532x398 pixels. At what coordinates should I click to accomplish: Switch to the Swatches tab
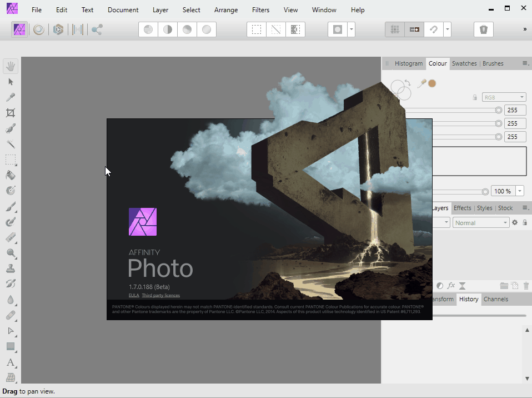(464, 63)
